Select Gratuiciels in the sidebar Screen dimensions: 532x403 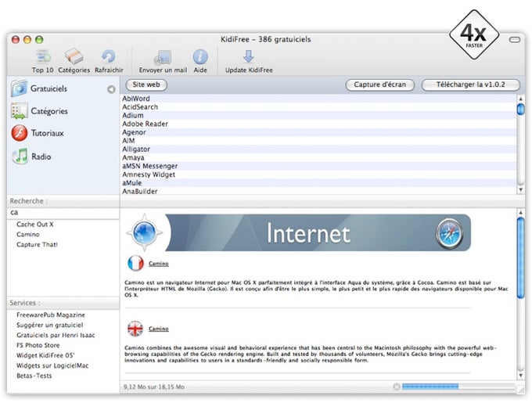point(49,88)
